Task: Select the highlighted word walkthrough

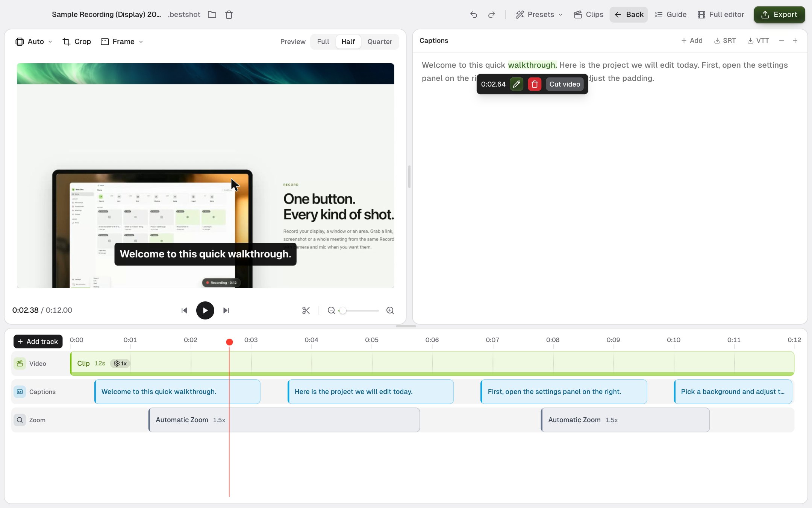Action: (532, 65)
